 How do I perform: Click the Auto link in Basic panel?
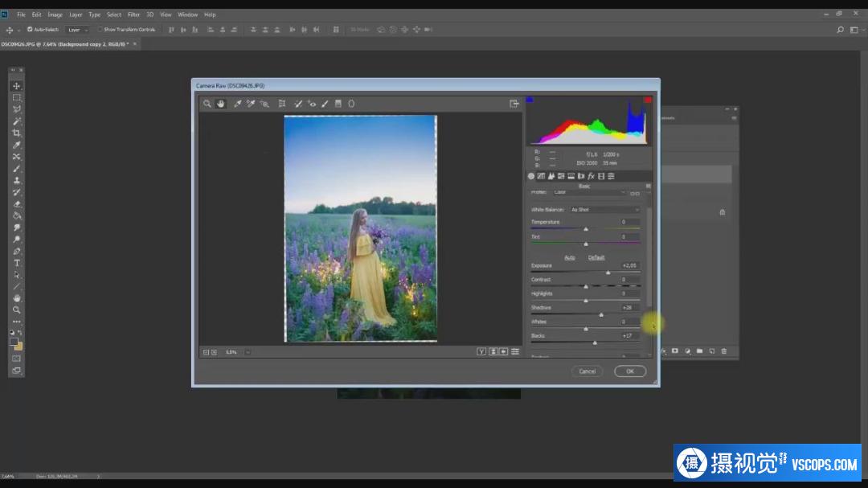coord(569,257)
